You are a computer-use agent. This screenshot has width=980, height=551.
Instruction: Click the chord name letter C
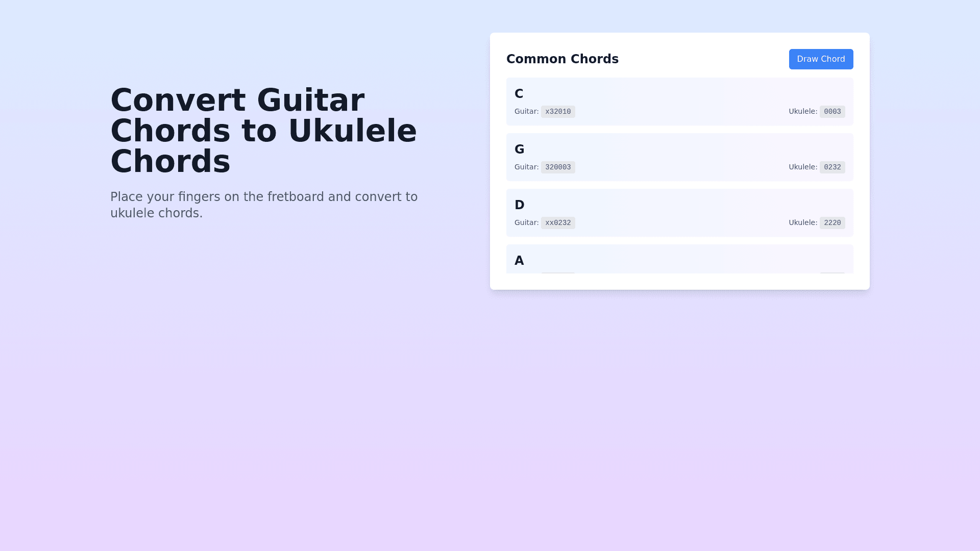tap(519, 94)
